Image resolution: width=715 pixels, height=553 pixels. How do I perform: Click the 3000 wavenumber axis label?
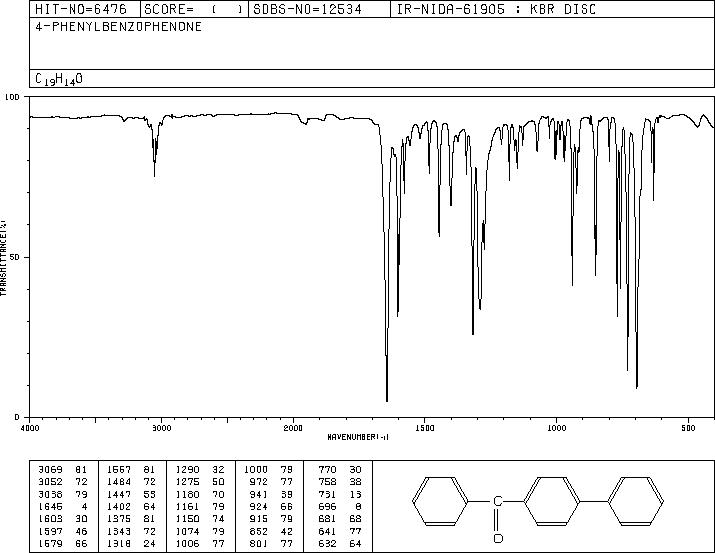161,428
